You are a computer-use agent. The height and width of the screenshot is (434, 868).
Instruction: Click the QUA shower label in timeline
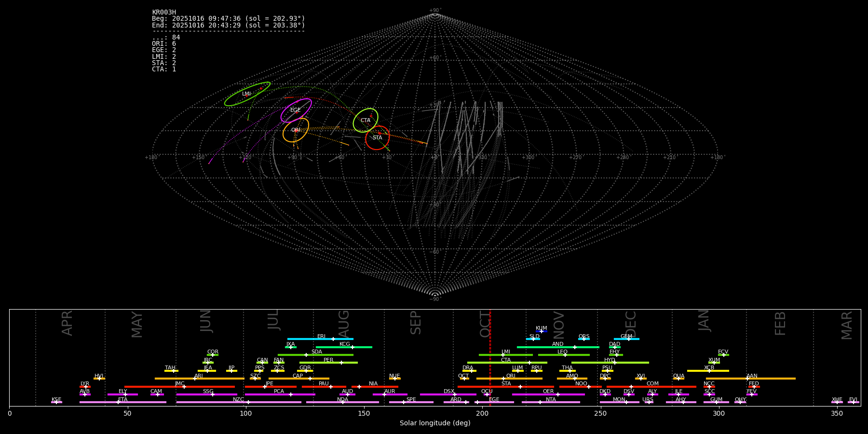678,376
